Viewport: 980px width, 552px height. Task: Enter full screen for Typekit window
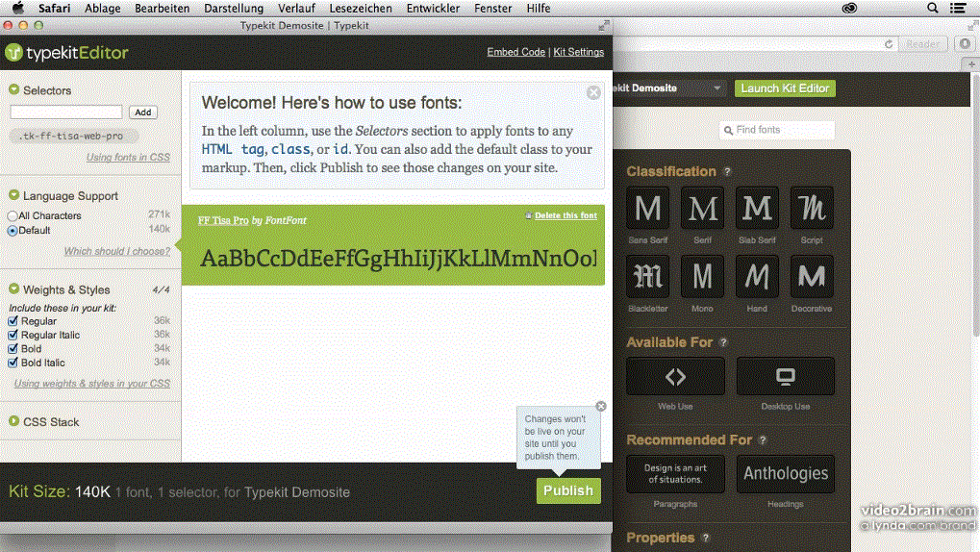tap(603, 26)
